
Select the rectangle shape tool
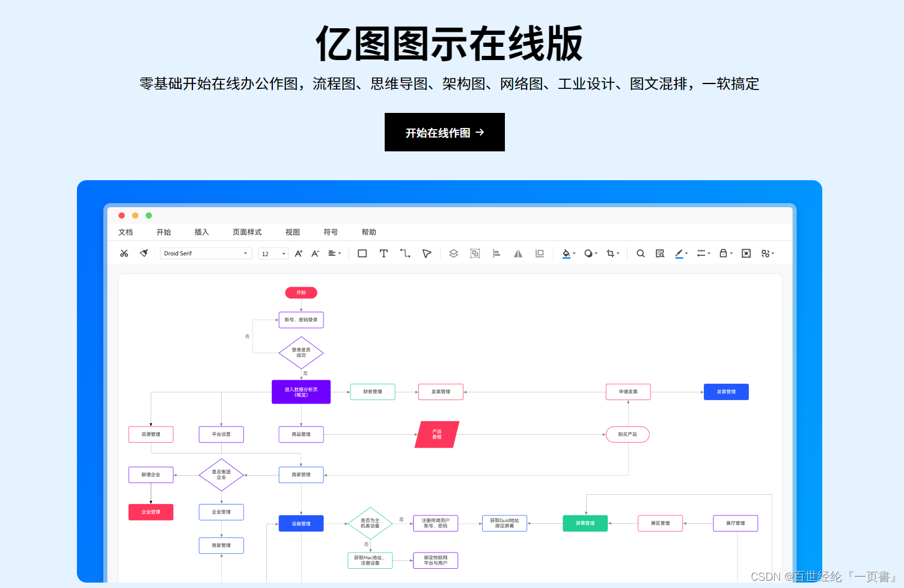coord(362,253)
